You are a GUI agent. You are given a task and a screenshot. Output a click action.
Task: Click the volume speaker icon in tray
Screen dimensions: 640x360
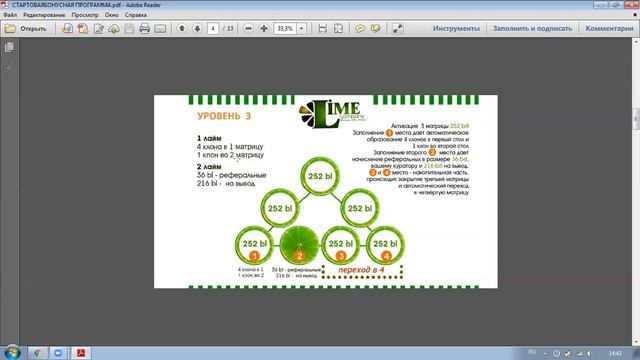point(589,353)
